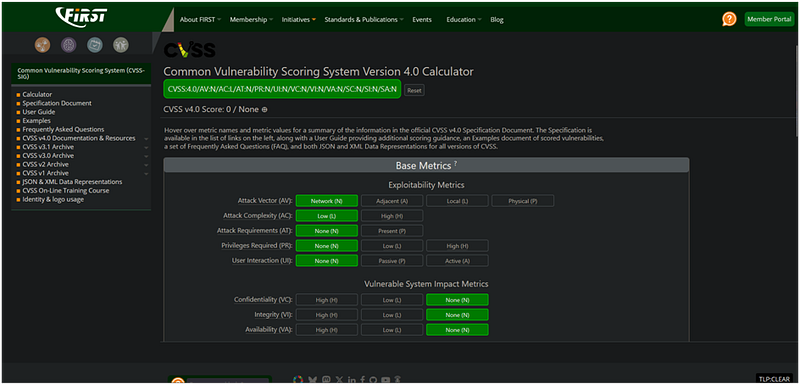Set Privileges Required to Low (L)

392,246
